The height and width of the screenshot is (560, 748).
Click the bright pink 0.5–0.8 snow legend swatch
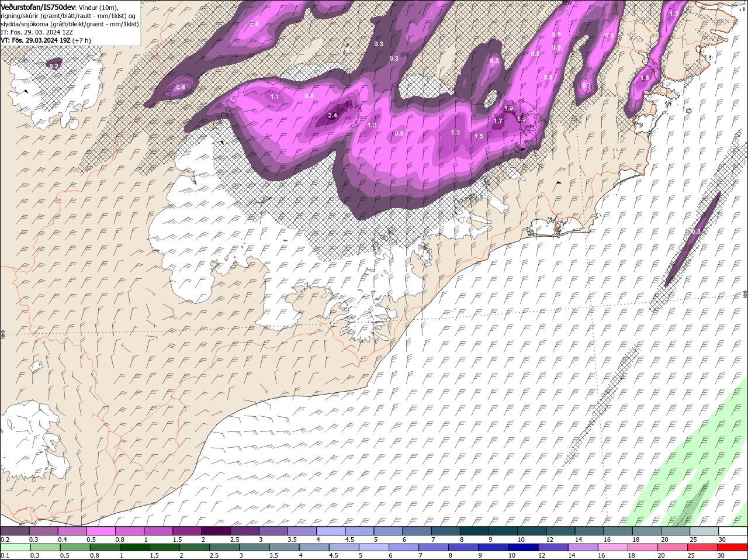[101, 531]
